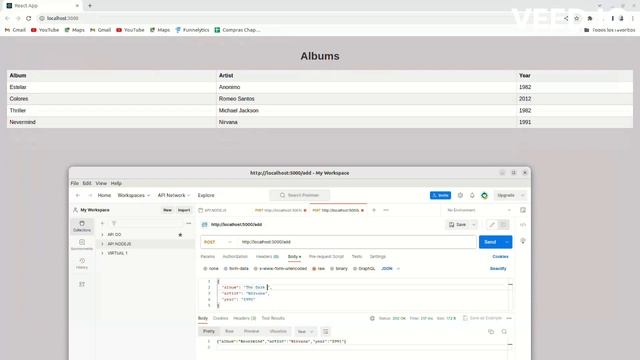
Task: Add a new request tab with plus
Action: pyautogui.click(x=374, y=210)
